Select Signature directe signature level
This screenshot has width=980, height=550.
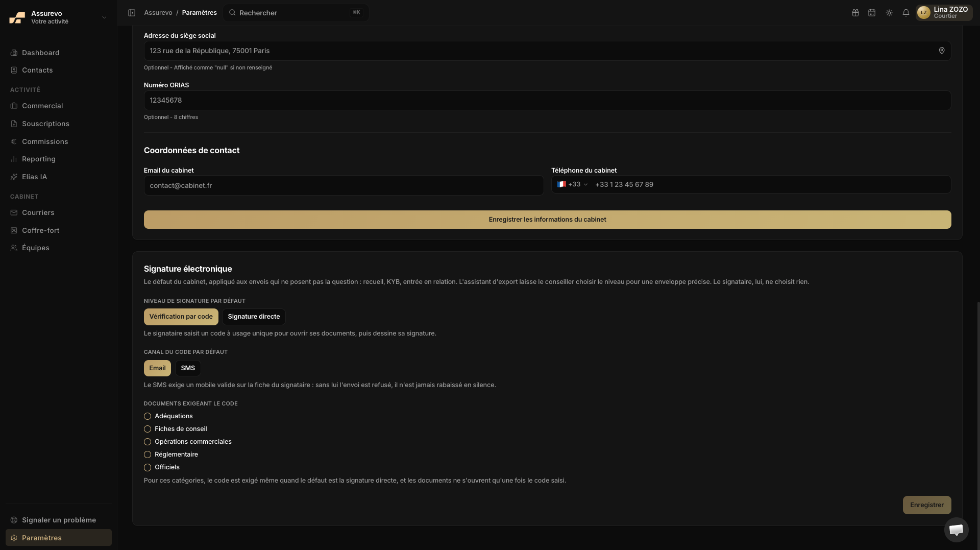tap(254, 317)
